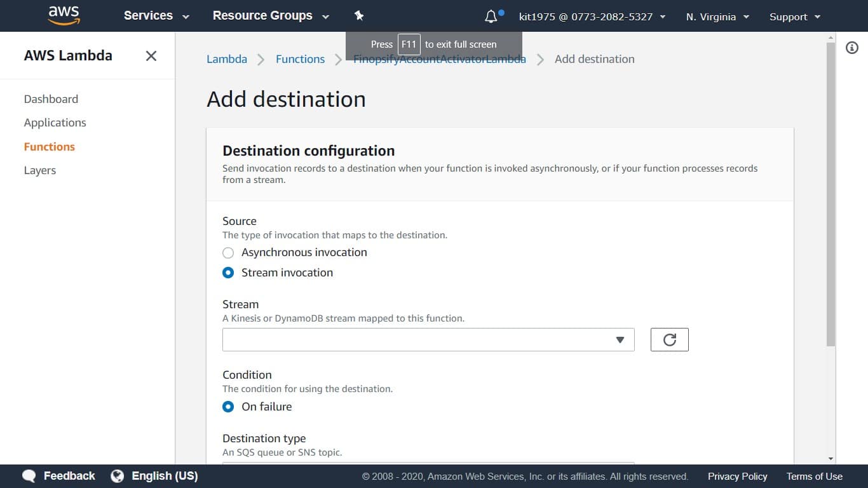Viewport: 868px width, 488px height.
Task: Open the Privacy Policy link
Action: (x=737, y=476)
